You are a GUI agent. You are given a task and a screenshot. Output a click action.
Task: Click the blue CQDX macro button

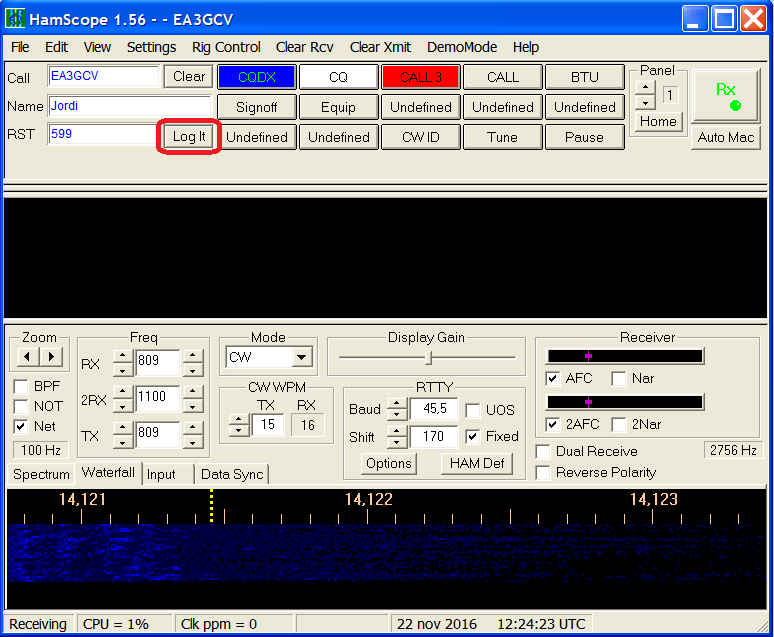coord(256,77)
